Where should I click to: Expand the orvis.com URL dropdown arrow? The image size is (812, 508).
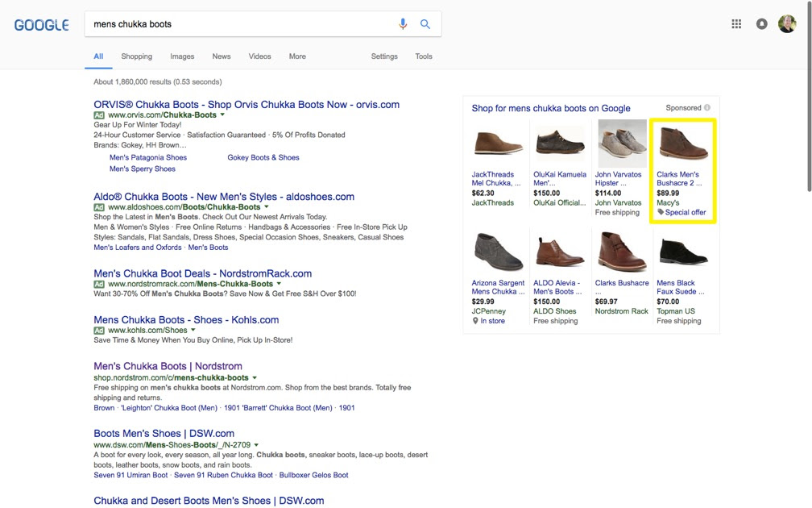(222, 115)
